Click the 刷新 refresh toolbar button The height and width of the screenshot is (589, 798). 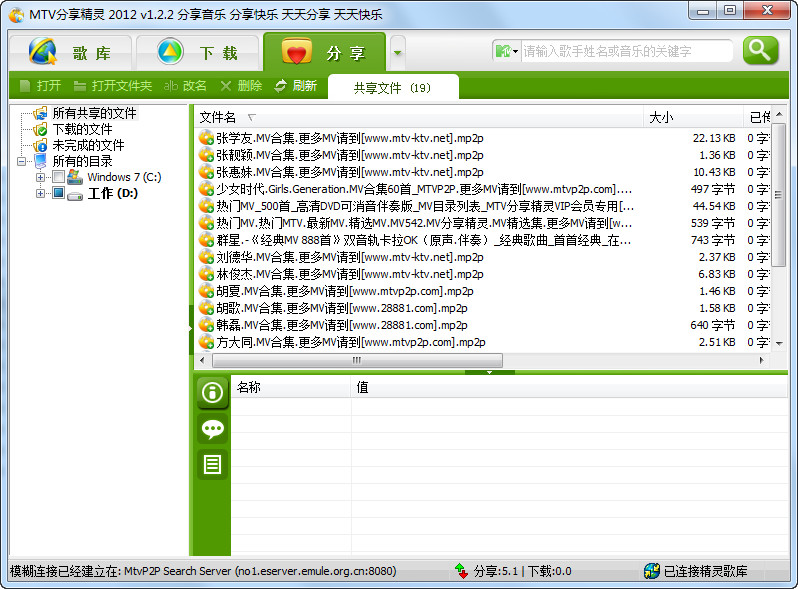(296, 86)
